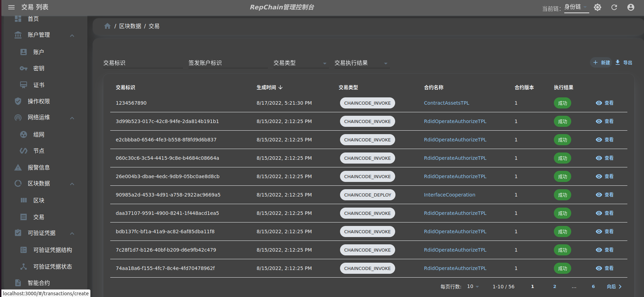
Task: Click the 可验证凭据状态 icon in sidebar
Action: [24, 267]
